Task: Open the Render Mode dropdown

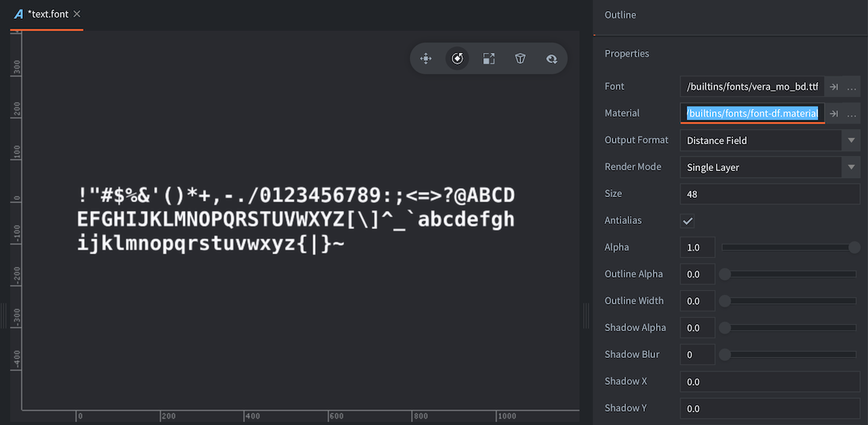Action: coord(770,167)
